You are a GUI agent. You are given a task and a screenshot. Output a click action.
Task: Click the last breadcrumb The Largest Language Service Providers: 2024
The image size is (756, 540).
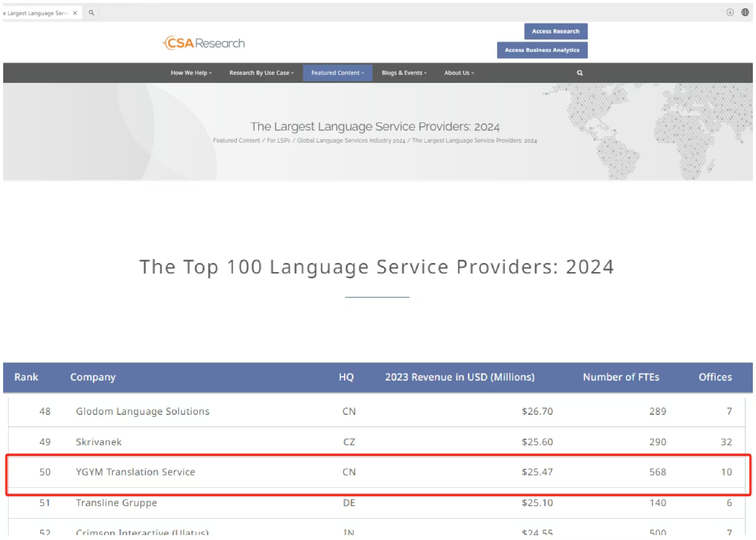(x=474, y=140)
